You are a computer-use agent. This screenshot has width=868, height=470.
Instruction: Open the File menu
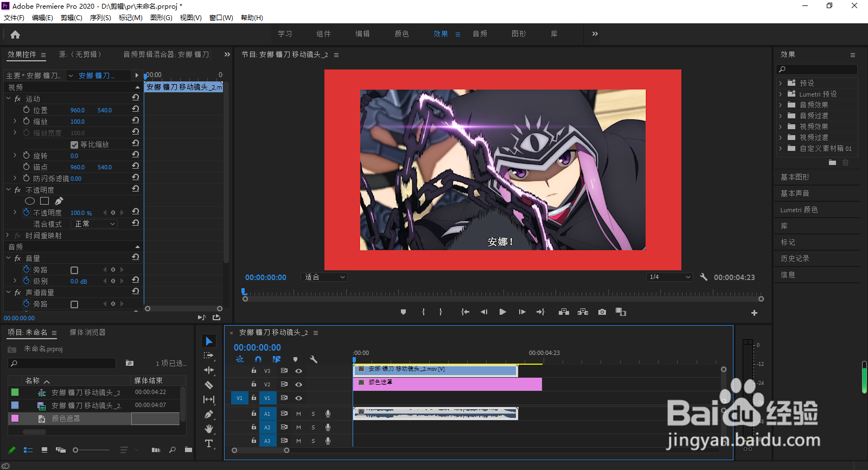(14, 17)
